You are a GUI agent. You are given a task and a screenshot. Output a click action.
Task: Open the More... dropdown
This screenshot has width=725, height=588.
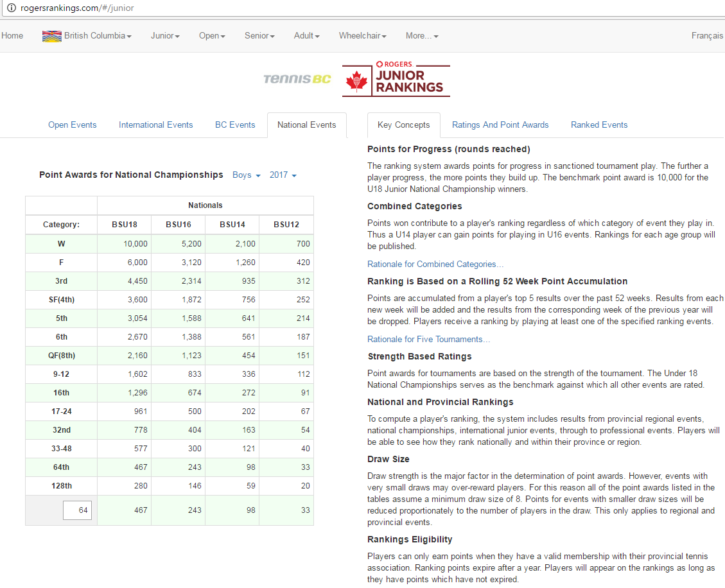[x=422, y=35]
